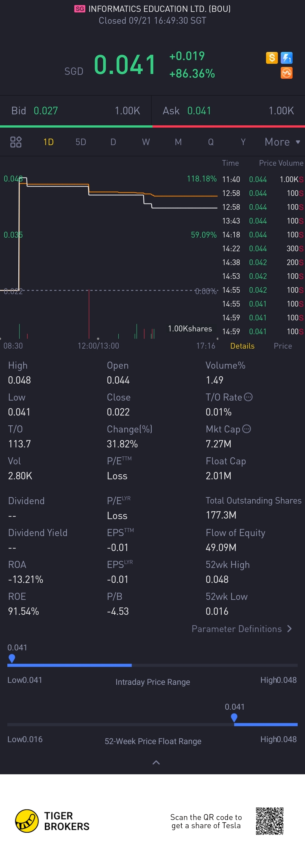Click the Intraday Price Range slider marker
This screenshot has height=868, width=305.
12,658
